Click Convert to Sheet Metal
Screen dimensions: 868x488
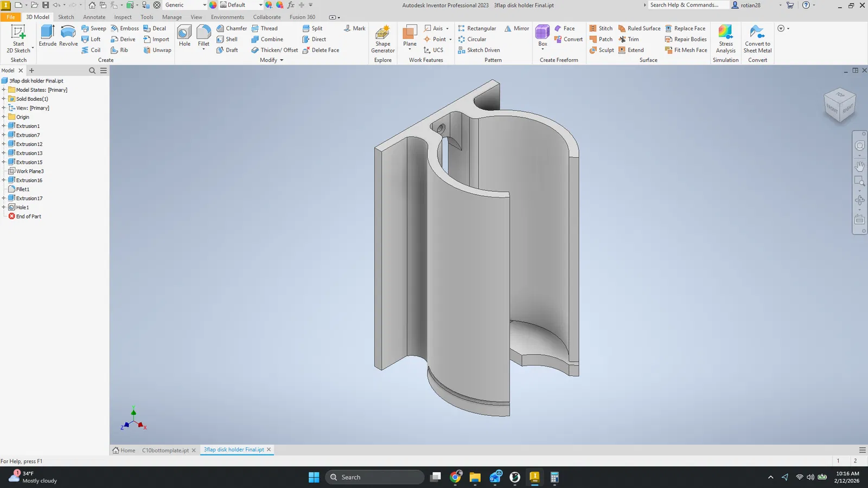[757, 38]
